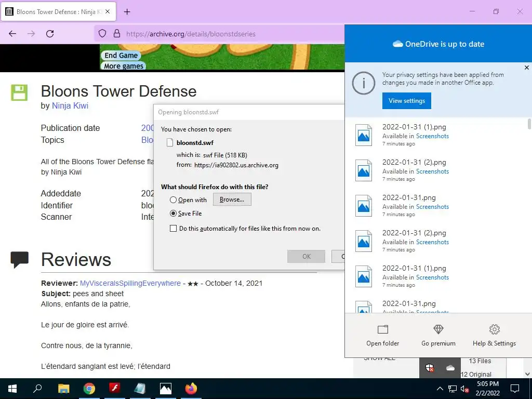Click the Firefox taskbar icon

tap(191, 389)
